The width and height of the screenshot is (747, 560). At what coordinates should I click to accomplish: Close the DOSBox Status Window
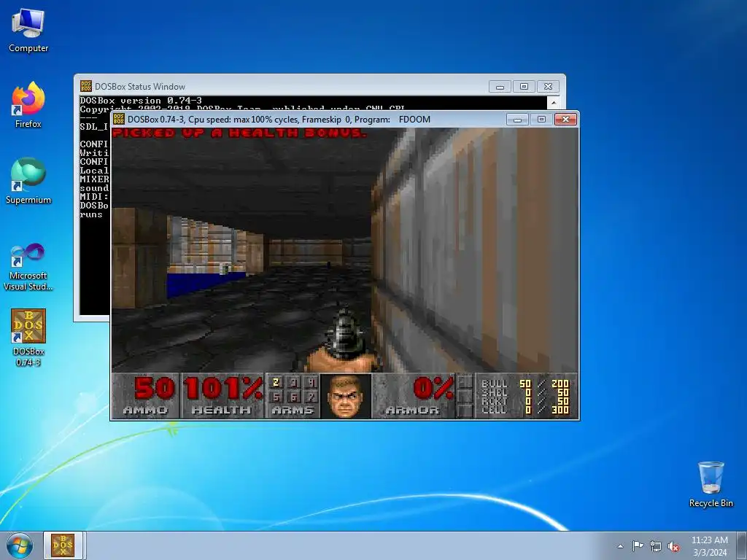548,87
